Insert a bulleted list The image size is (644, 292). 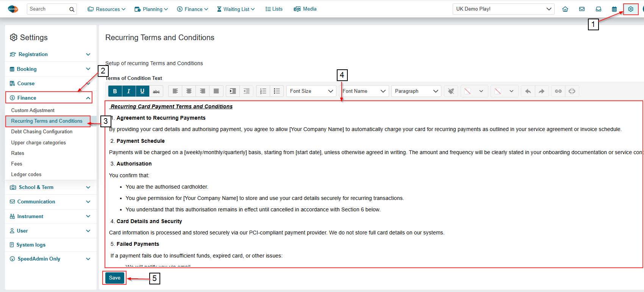click(x=277, y=91)
